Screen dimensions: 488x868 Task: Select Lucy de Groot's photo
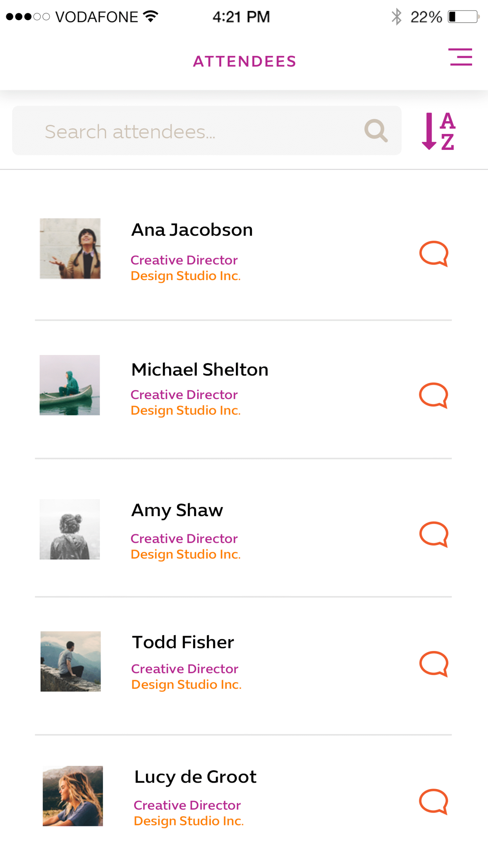(x=73, y=796)
